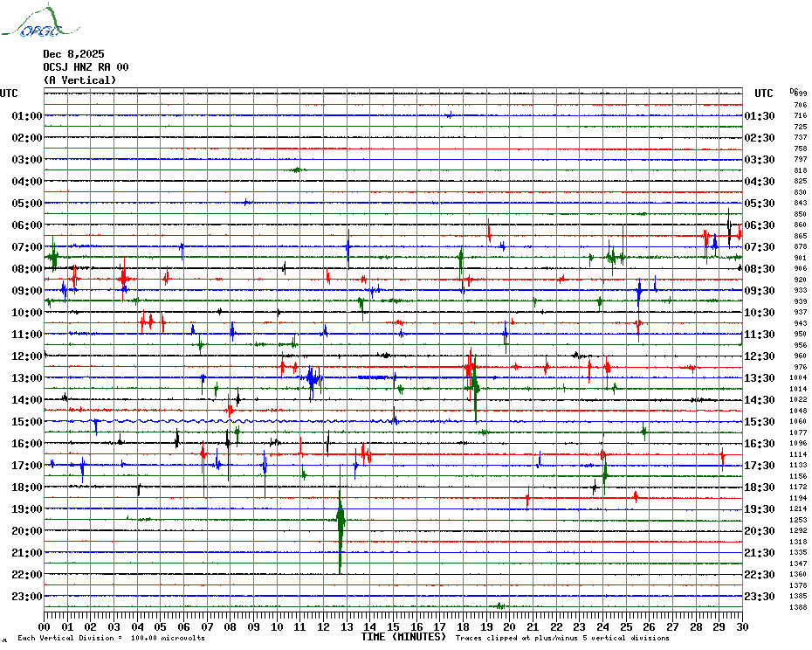Select the 15:30 label on the right axis
Viewport: 812px width, 650px height.
click(x=759, y=422)
